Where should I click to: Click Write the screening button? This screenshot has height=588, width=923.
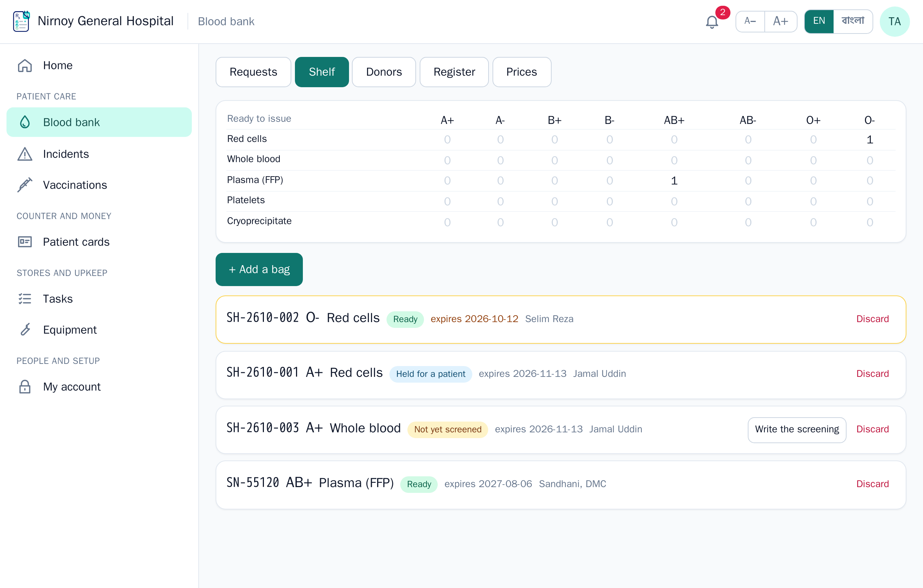point(797,430)
